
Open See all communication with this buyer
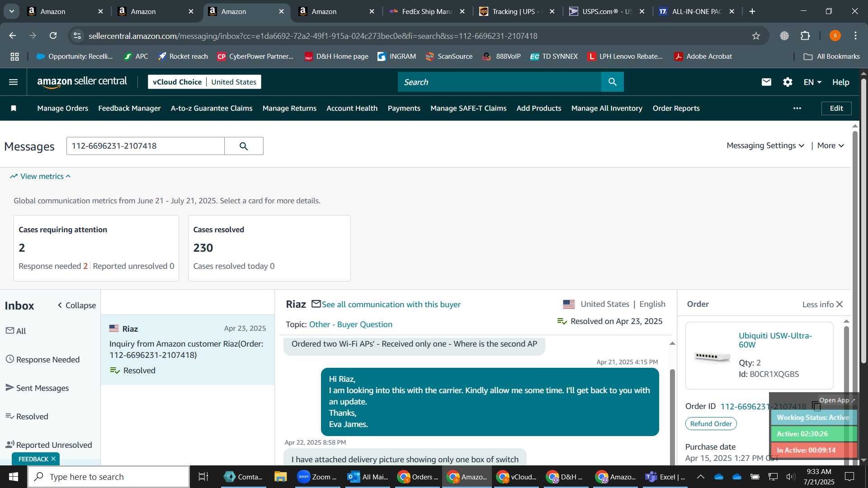pyautogui.click(x=391, y=305)
